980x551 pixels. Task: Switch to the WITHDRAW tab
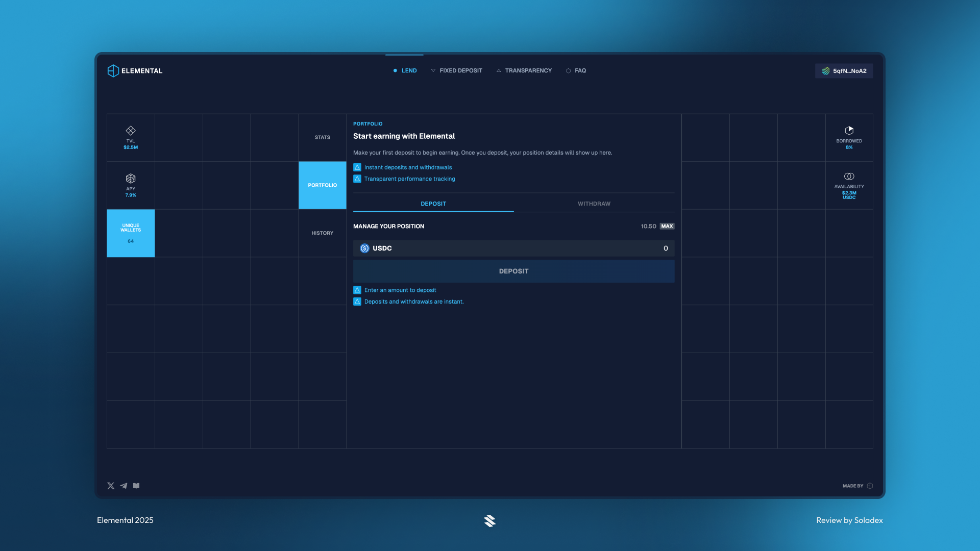pos(594,204)
